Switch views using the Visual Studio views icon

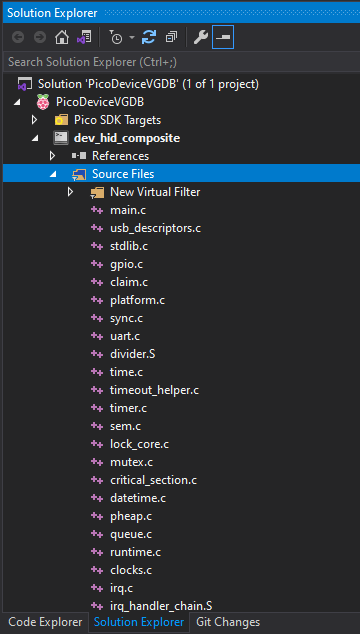click(84, 38)
